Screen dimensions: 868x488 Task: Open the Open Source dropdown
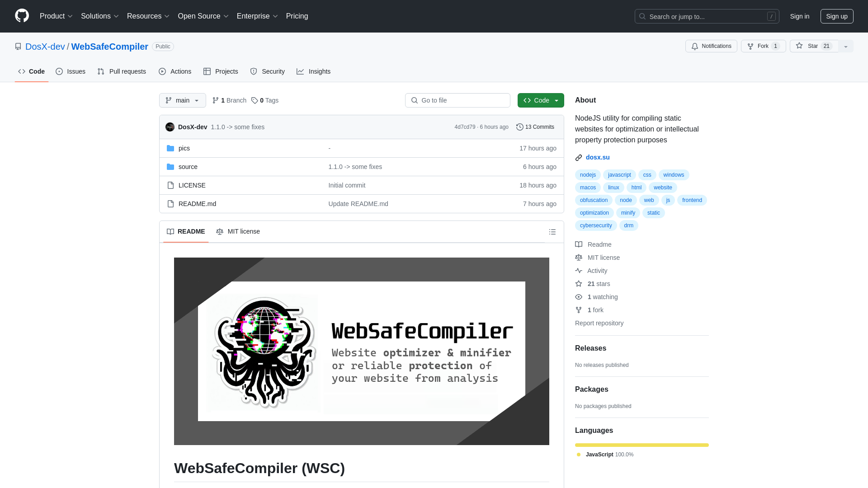click(203, 16)
